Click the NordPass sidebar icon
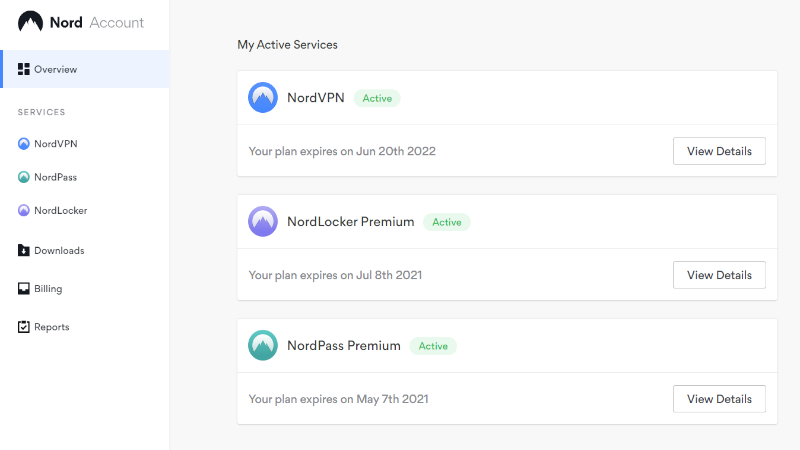800x450 pixels. click(24, 177)
